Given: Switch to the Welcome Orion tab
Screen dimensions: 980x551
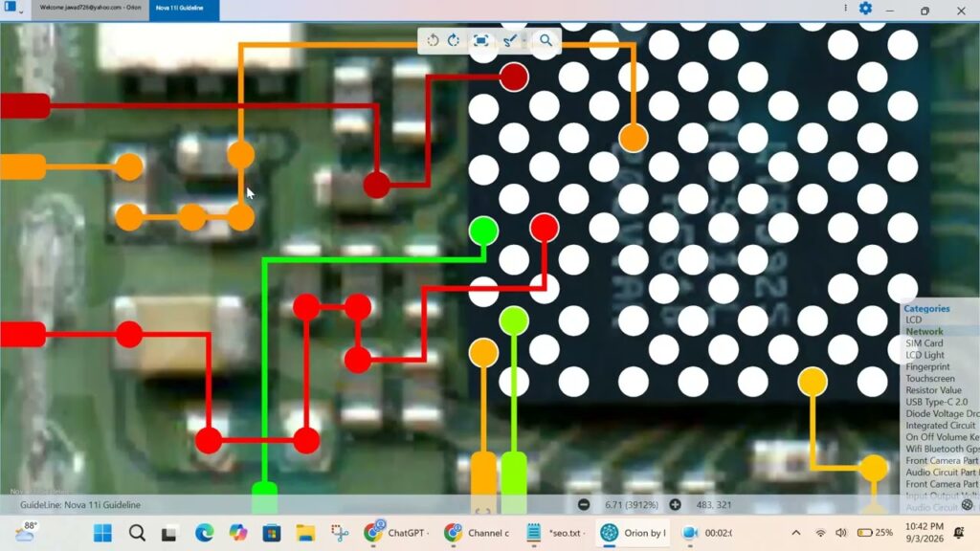Looking at the screenshot, I should point(90,8).
